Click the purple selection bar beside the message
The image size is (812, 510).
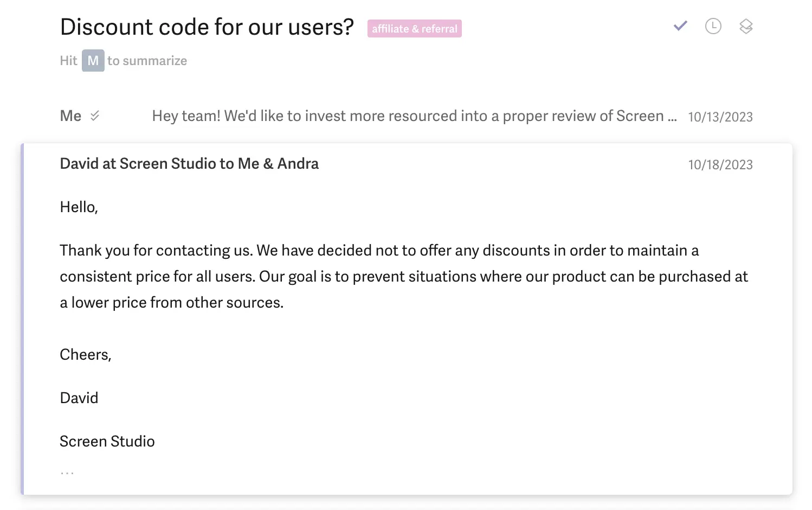click(22, 319)
